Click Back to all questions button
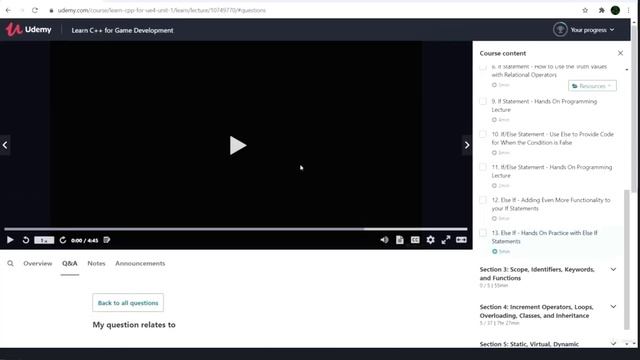The width and height of the screenshot is (640, 360). point(128,303)
